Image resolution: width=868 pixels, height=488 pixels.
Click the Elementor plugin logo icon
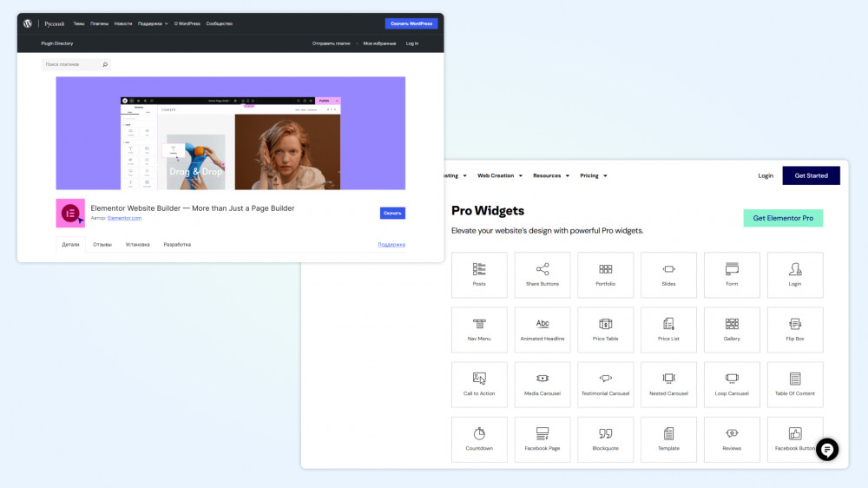70,214
